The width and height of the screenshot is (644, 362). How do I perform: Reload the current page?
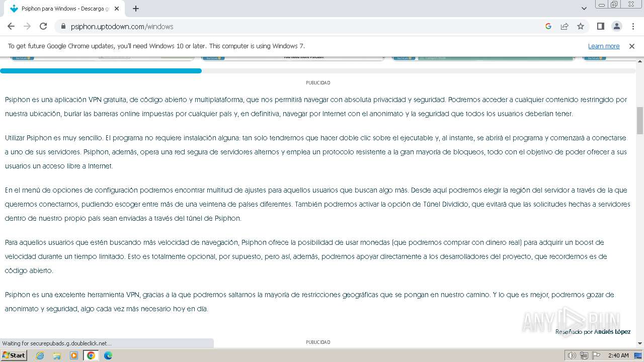pos(43,26)
